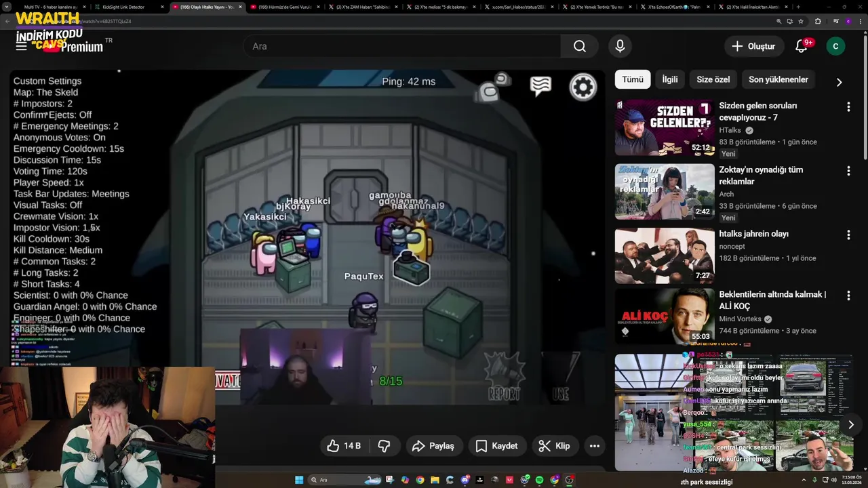The image size is (868, 488).
Task: Open Discord from the taskbar
Action: (465, 480)
